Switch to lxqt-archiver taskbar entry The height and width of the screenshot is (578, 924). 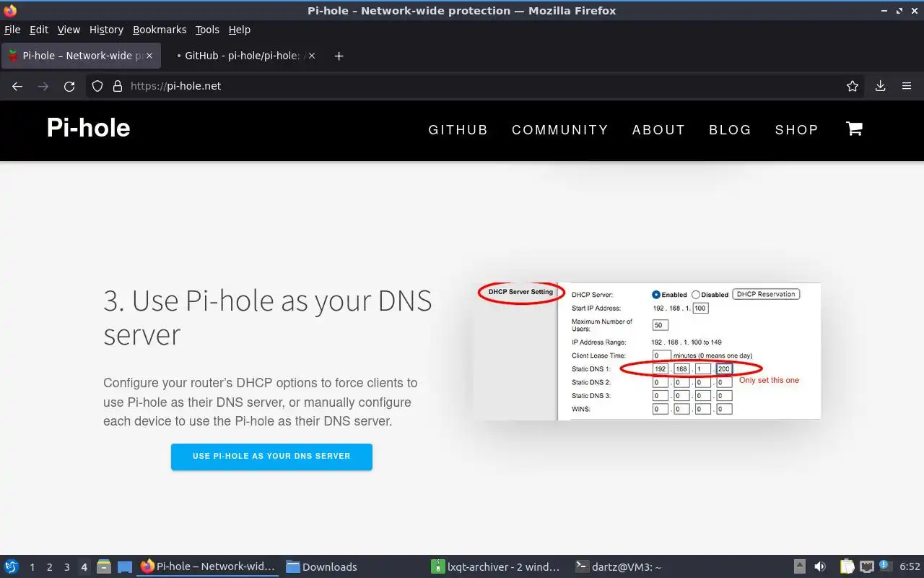pos(498,566)
